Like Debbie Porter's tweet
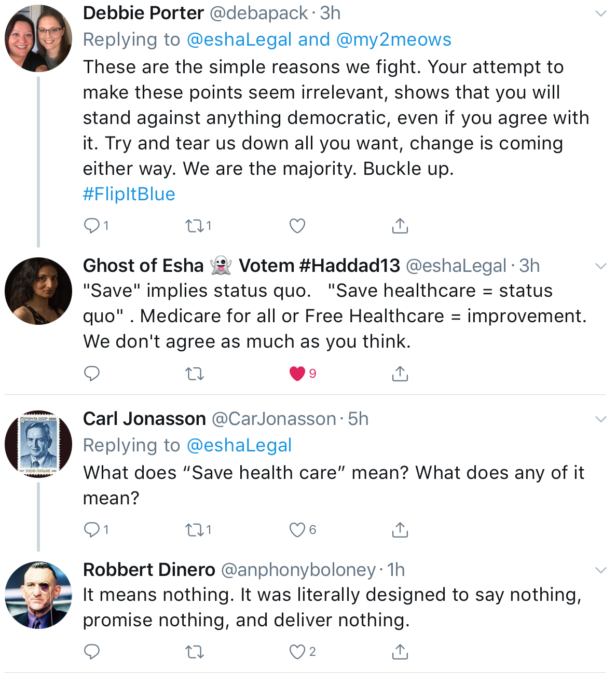 [x=297, y=226]
